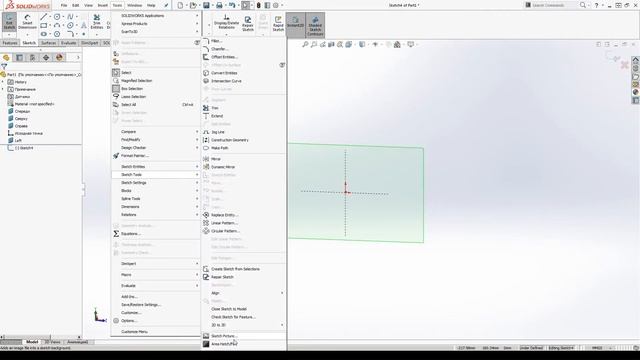Open the Dimensions submenu
Screen dimensions: 640x360
pyautogui.click(x=156, y=207)
